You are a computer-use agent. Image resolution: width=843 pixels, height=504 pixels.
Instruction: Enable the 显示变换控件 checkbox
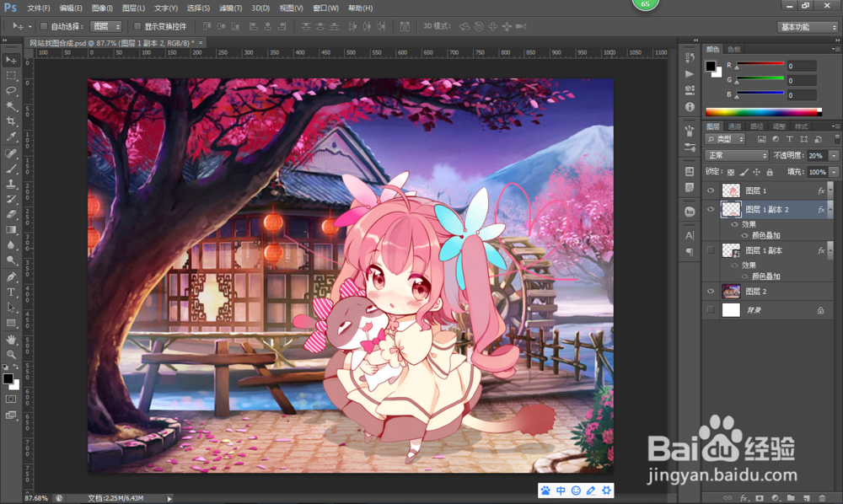(x=137, y=26)
